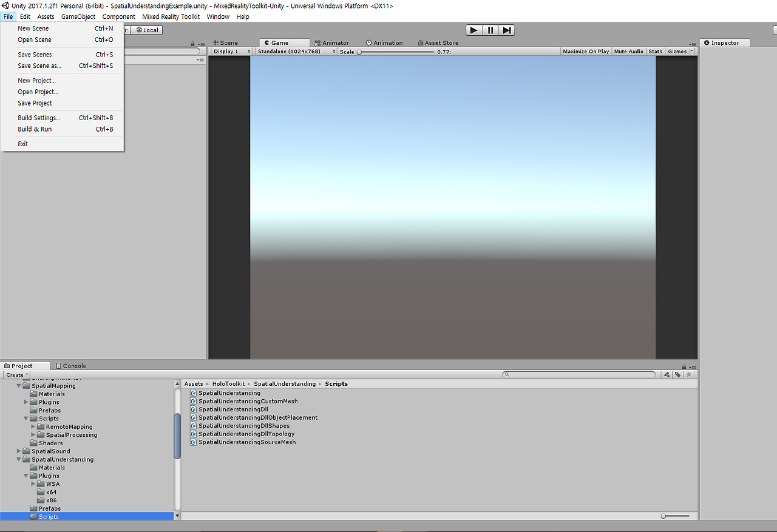Click the Project folder tree scrollbar
Screen dimensions: 777x532
click(177, 436)
